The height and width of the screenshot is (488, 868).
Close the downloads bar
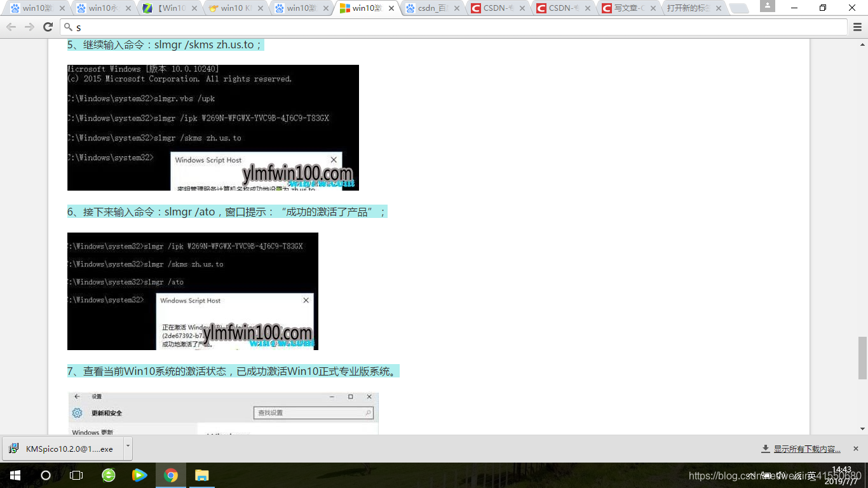coord(855,449)
